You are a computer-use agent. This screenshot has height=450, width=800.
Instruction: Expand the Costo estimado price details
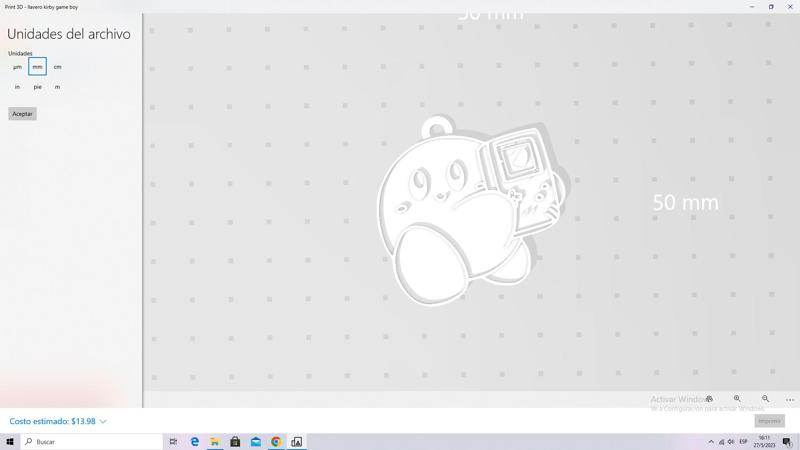pyautogui.click(x=58, y=421)
